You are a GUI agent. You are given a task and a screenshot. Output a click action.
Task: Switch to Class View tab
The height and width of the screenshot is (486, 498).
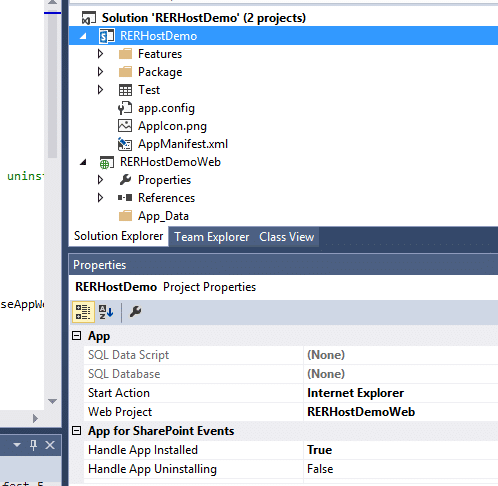click(287, 237)
